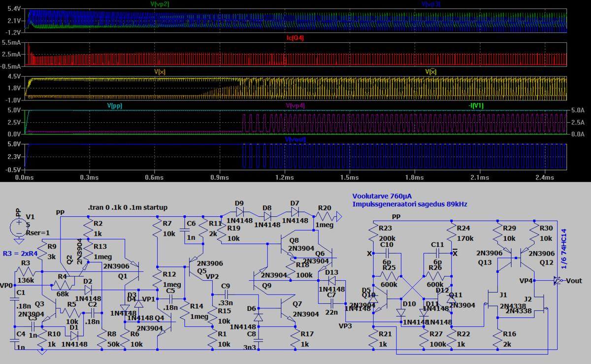Click the red Ic(Q4) trace label
The image size is (591, 364).
295,37
